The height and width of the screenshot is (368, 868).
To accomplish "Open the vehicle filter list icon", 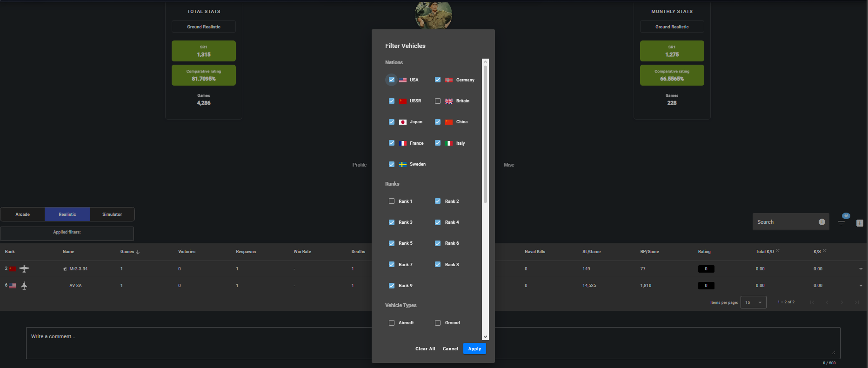I will click(841, 223).
